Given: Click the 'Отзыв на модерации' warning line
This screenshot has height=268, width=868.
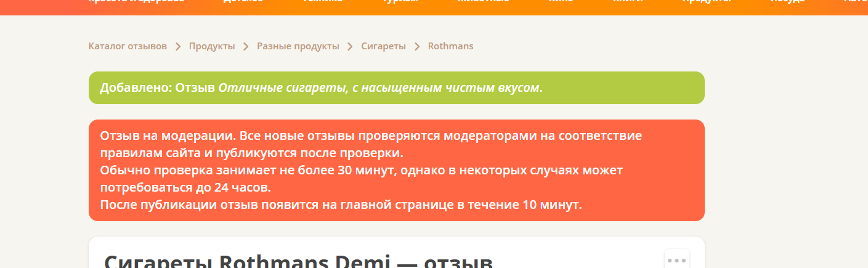Looking at the screenshot, I should click(371, 136).
